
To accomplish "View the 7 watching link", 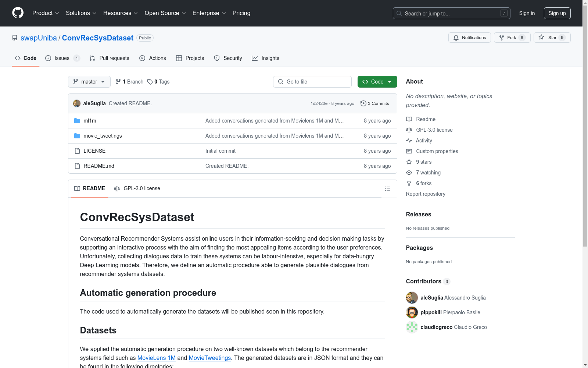I will (423, 173).
